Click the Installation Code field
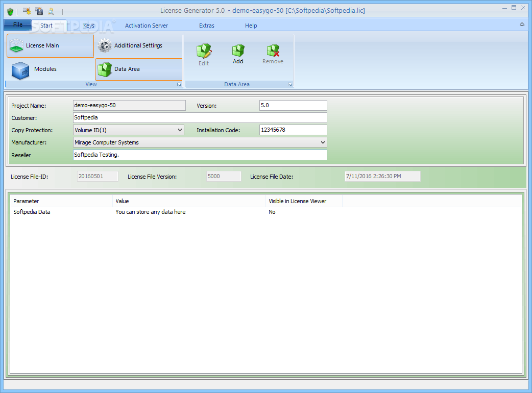The width and height of the screenshot is (532, 393). click(293, 130)
